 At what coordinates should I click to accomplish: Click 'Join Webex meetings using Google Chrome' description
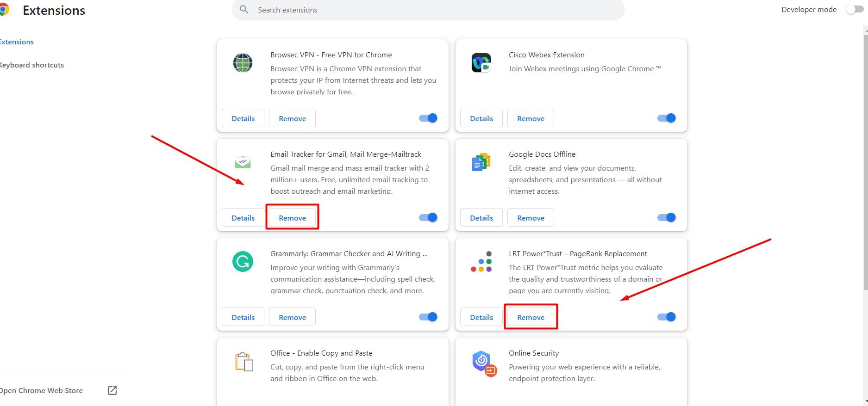coord(585,68)
